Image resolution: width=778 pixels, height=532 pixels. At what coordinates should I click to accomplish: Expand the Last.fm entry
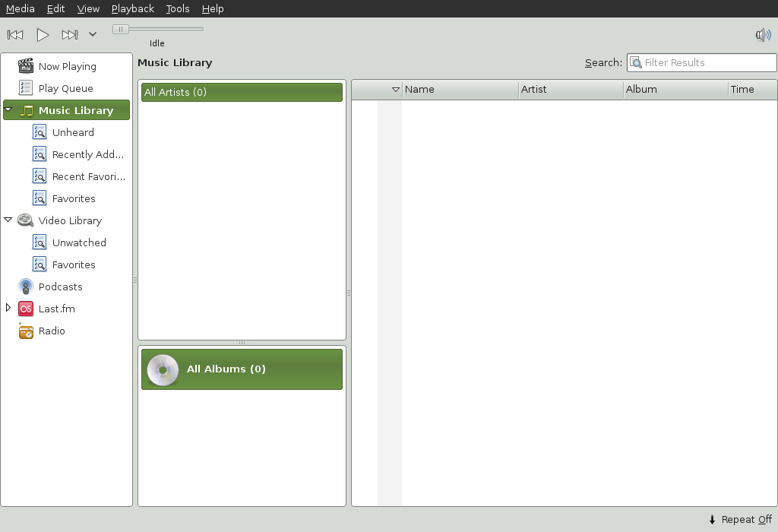click(8, 309)
